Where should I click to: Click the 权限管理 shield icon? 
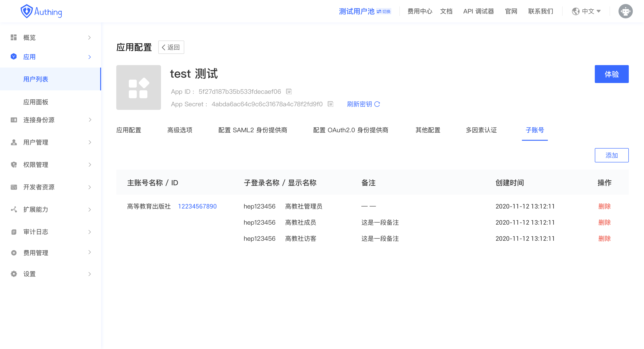coord(14,165)
